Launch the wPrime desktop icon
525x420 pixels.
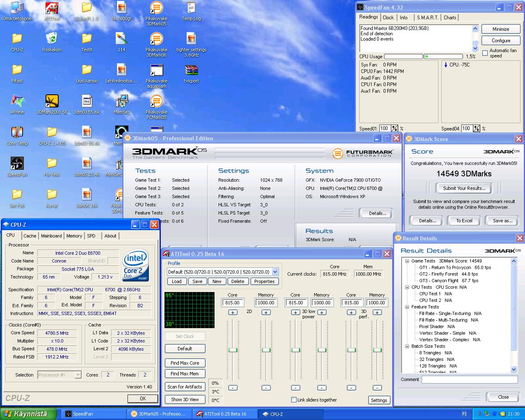pos(17,105)
